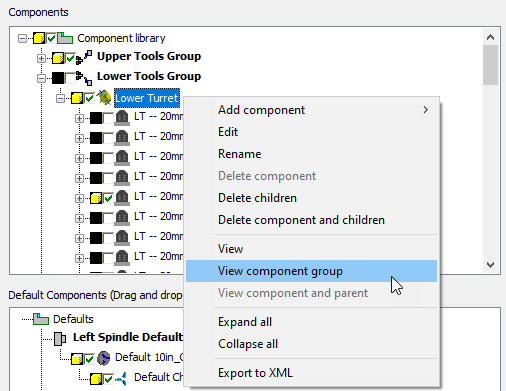
Task: Expand the Upper Tools Group node
Action: tap(41, 59)
